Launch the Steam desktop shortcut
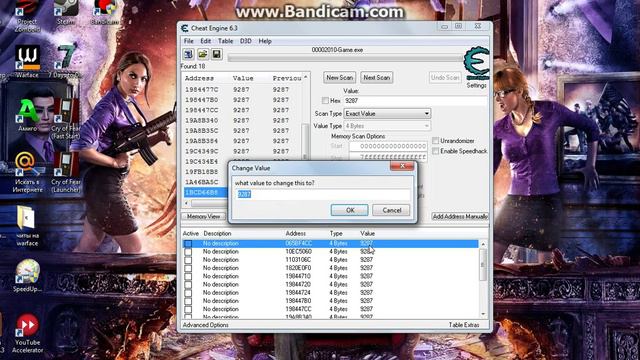Screen dimensions: 640x360 (x=65, y=12)
